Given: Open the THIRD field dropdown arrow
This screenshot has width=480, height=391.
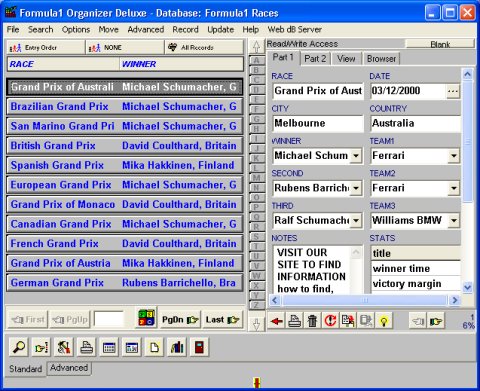Looking at the screenshot, I should click(356, 220).
